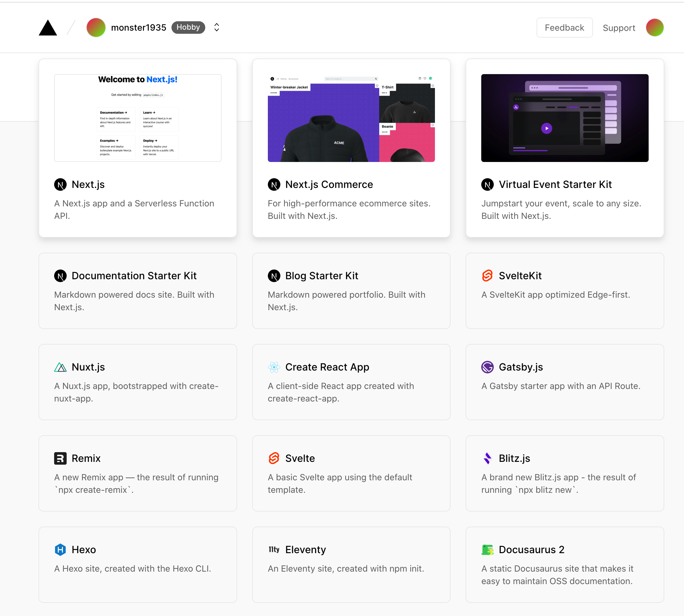Click the Vercel triangle logo

pyautogui.click(x=48, y=28)
